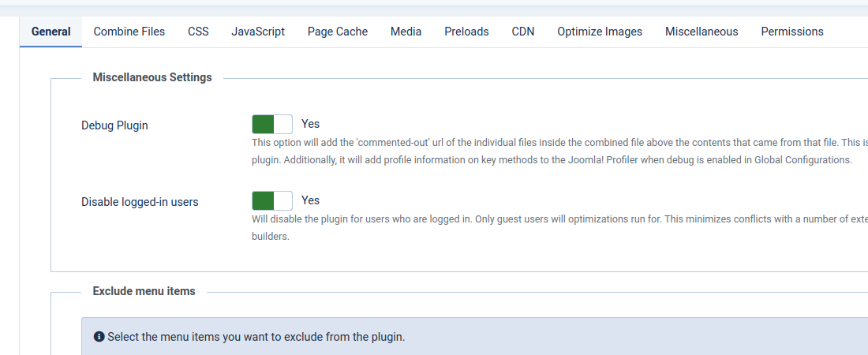This screenshot has width=868, height=355.
Task: Select the Media tab
Action: (406, 32)
